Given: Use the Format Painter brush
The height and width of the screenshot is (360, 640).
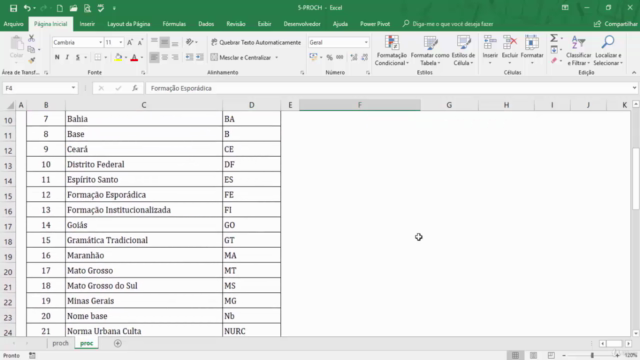Looking at the screenshot, I should click(x=31, y=60).
